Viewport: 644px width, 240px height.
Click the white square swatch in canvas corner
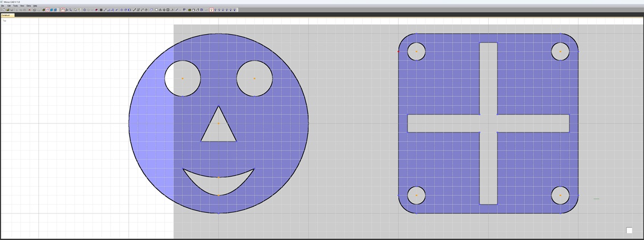(629, 230)
